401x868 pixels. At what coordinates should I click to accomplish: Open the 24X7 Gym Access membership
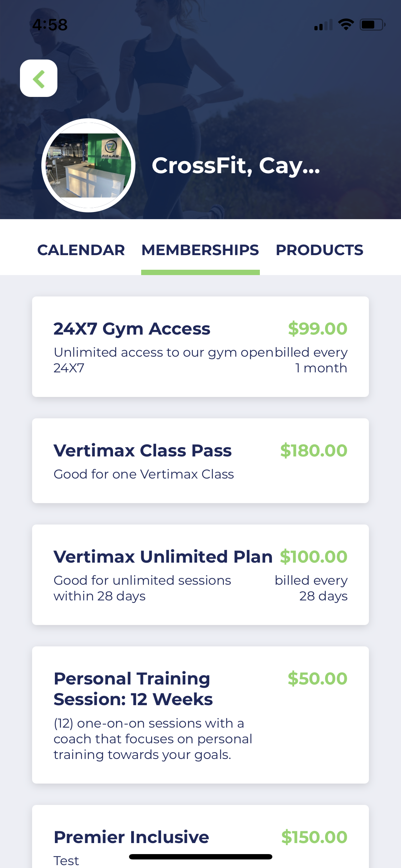pos(200,346)
